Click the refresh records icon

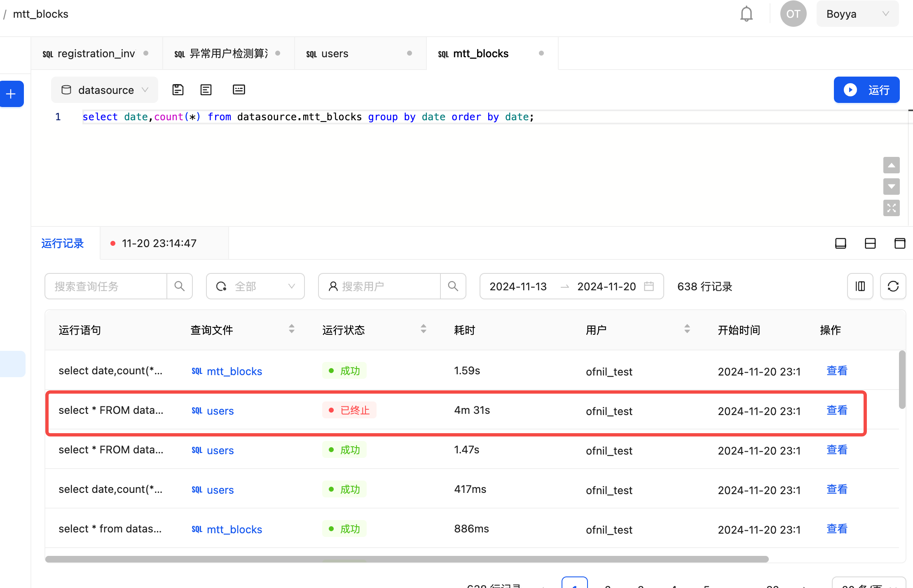pos(893,286)
